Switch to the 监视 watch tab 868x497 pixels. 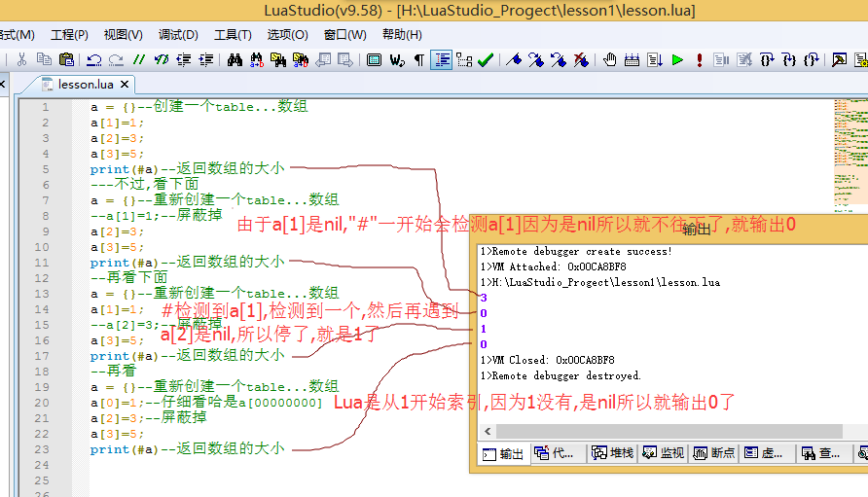click(x=664, y=453)
